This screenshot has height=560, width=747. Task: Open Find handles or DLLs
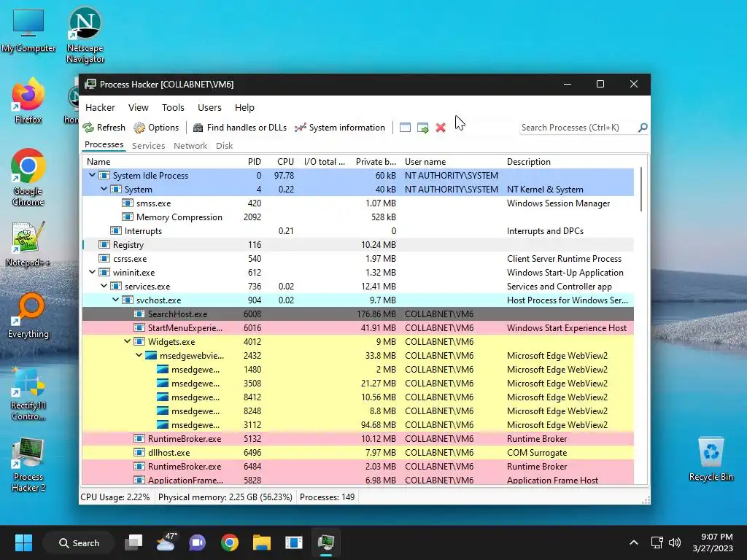click(x=239, y=128)
